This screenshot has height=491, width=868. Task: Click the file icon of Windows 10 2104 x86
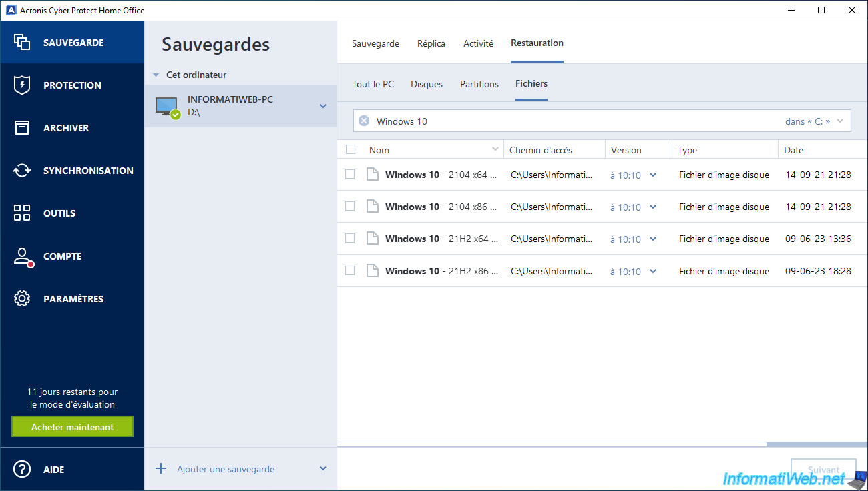click(373, 207)
